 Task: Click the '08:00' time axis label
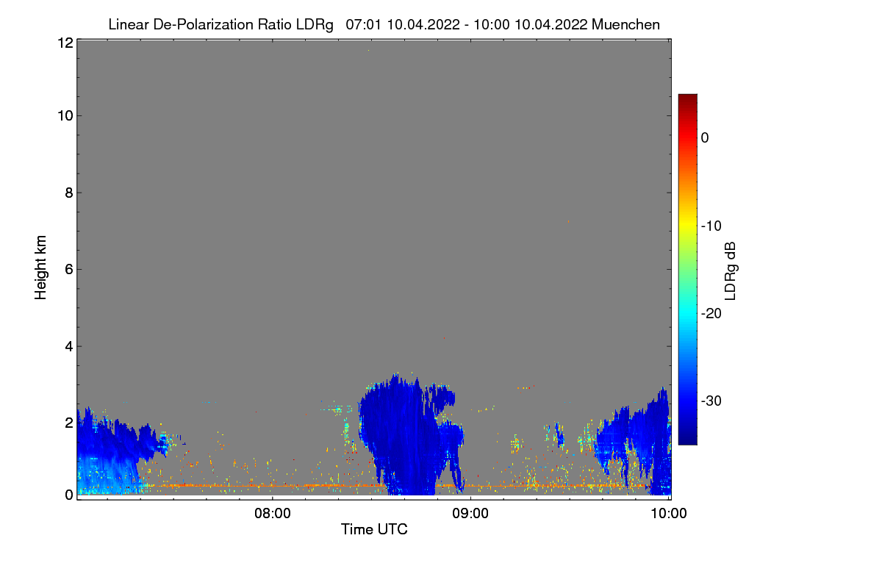click(272, 514)
